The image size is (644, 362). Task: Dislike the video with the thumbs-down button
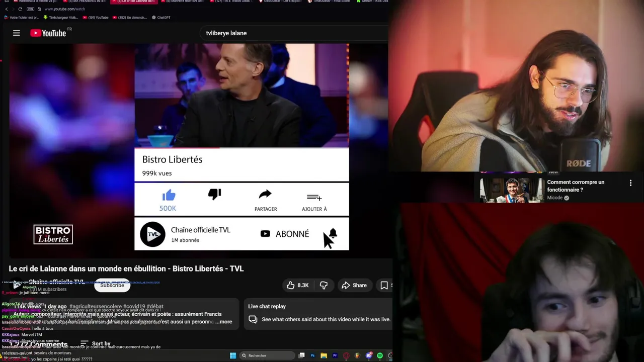point(324,285)
